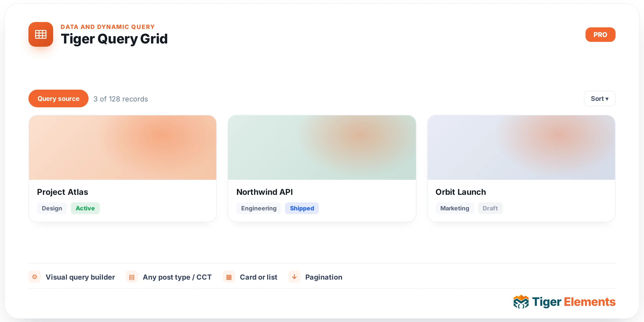Click the Pagination down arrow icon
The height and width of the screenshot is (322, 644).
pyautogui.click(x=294, y=277)
